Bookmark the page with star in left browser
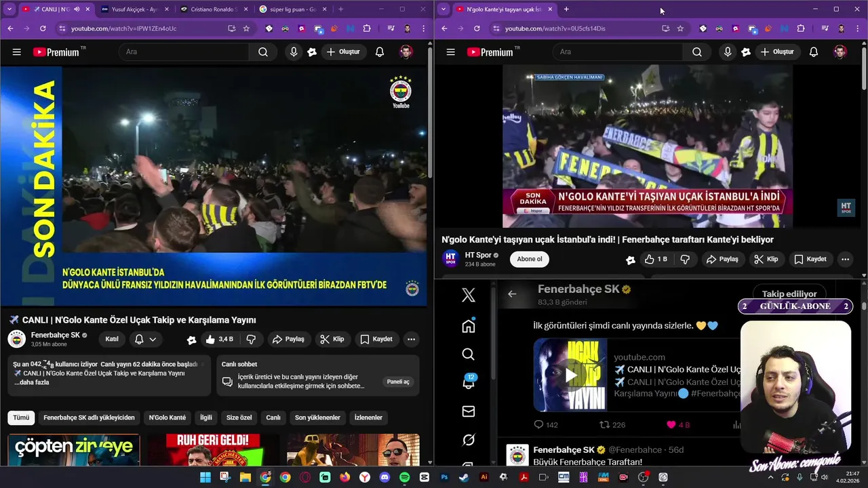The height and width of the screenshot is (488, 868). 246,28
